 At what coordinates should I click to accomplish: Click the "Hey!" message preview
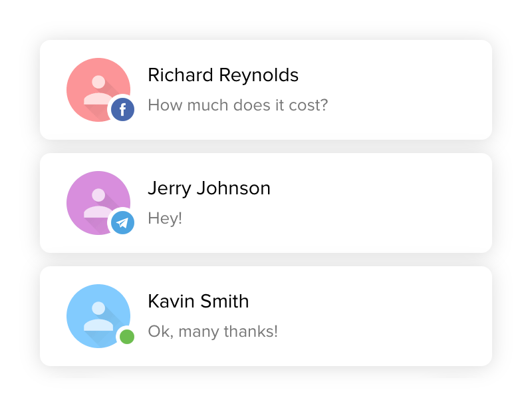165,218
